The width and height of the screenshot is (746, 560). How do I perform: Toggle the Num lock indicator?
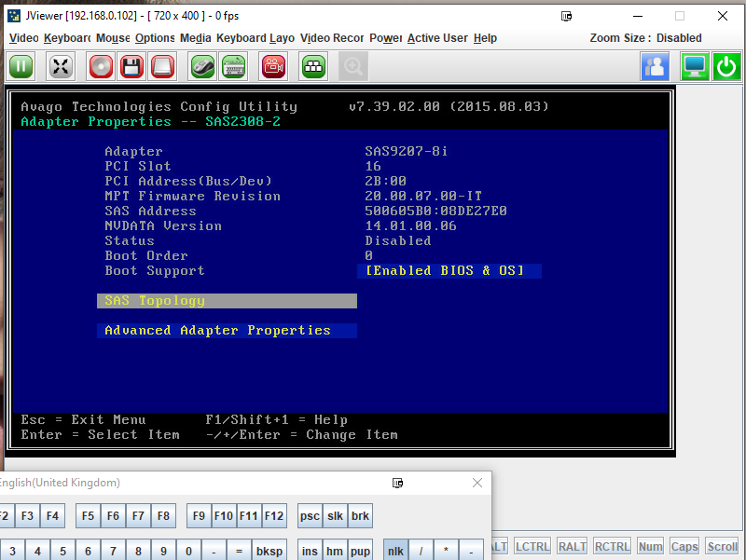click(650, 546)
